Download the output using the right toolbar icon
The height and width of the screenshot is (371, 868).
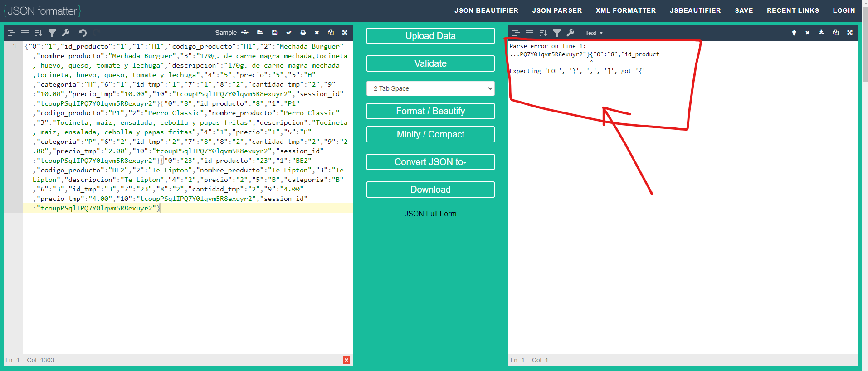(x=821, y=33)
